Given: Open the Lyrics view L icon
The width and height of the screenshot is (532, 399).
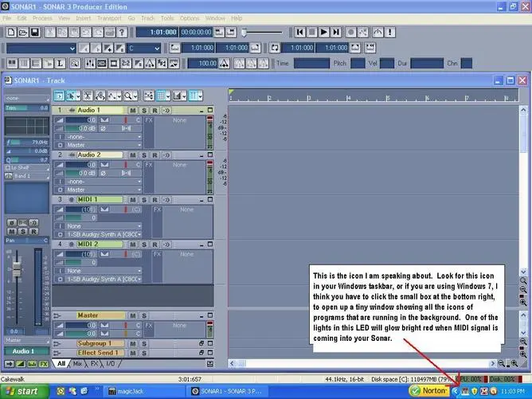Looking at the screenshot, I should click(x=60, y=64).
